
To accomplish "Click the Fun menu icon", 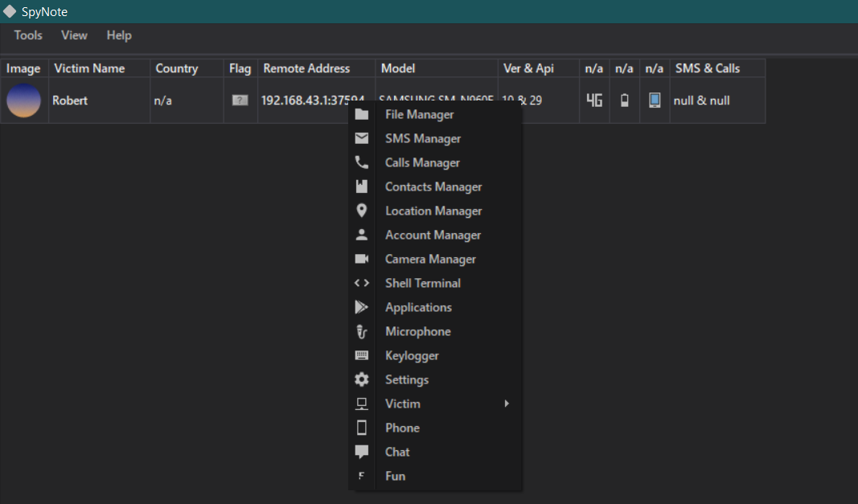I will point(361,476).
